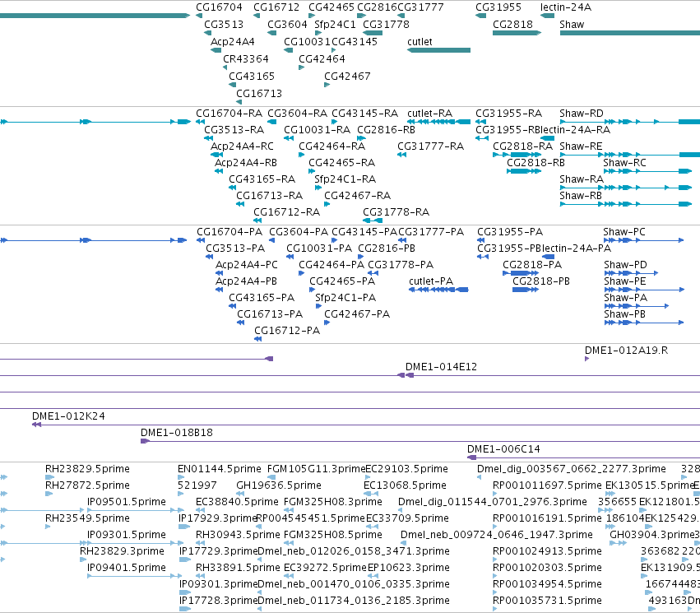Select the EN01144.5prime EST label

click(x=219, y=469)
